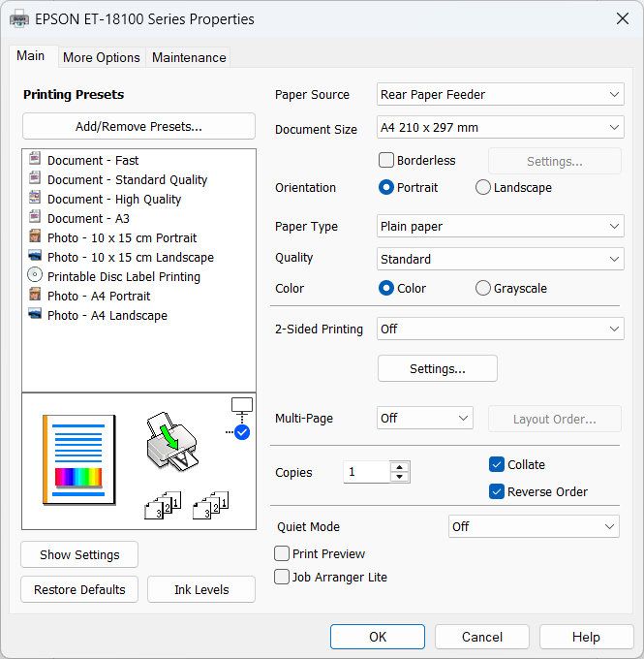
Task: Select the Document - Fast preset
Action: point(93,160)
